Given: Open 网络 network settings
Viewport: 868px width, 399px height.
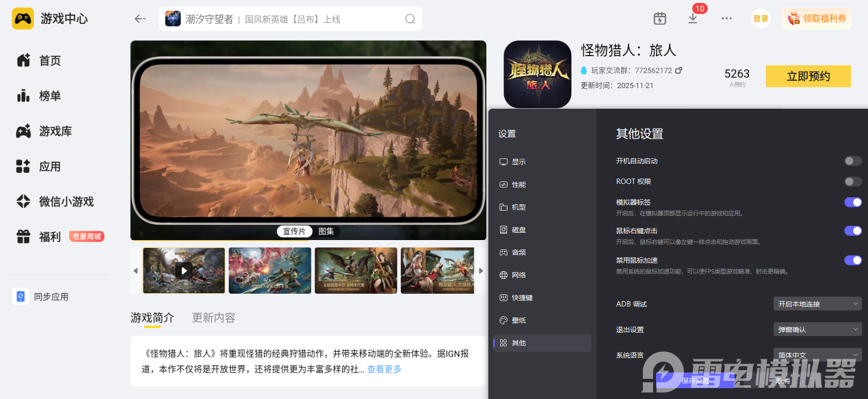Looking at the screenshot, I should click(x=542, y=275).
